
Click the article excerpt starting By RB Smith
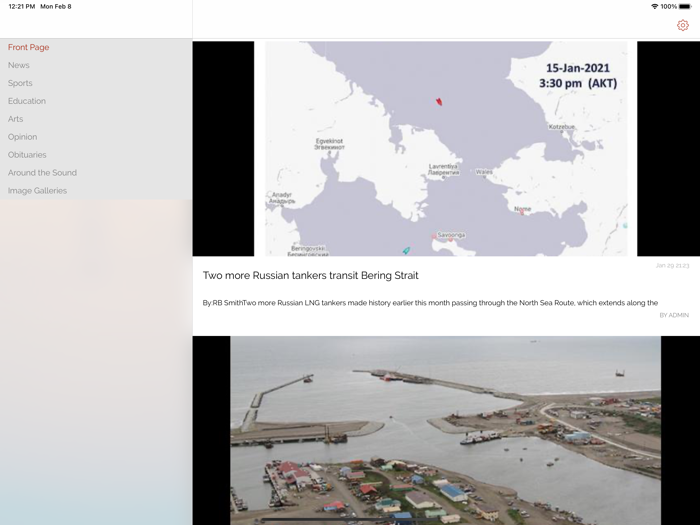tap(430, 303)
